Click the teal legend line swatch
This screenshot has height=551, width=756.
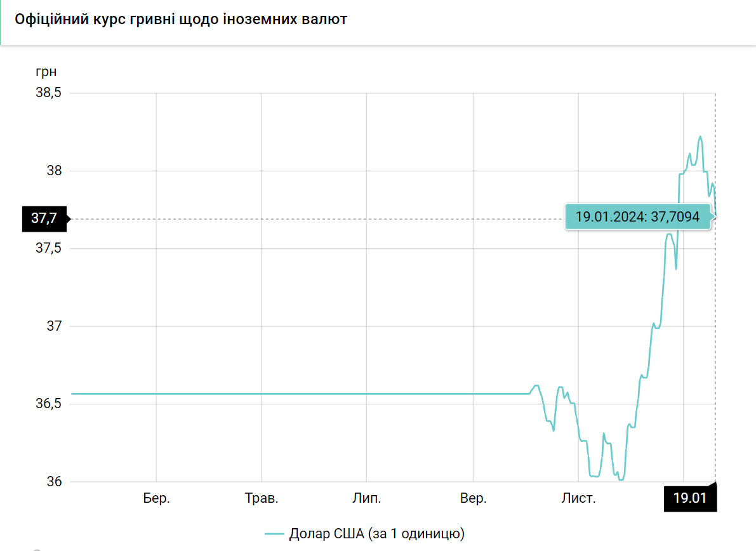(274, 534)
